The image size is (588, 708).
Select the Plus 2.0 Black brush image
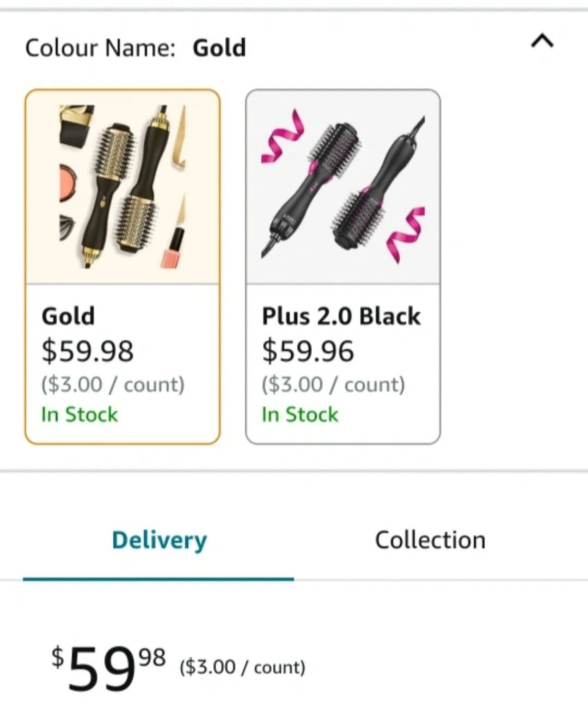[x=343, y=187]
